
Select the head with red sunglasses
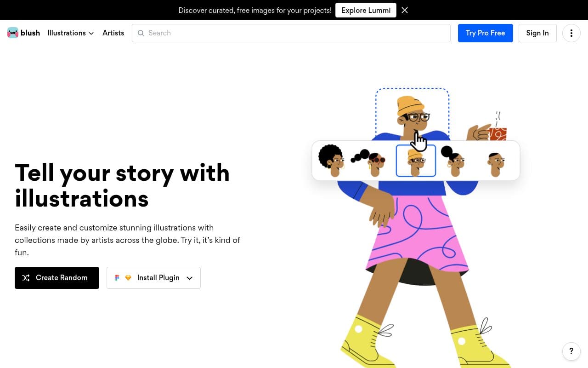click(x=371, y=162)
